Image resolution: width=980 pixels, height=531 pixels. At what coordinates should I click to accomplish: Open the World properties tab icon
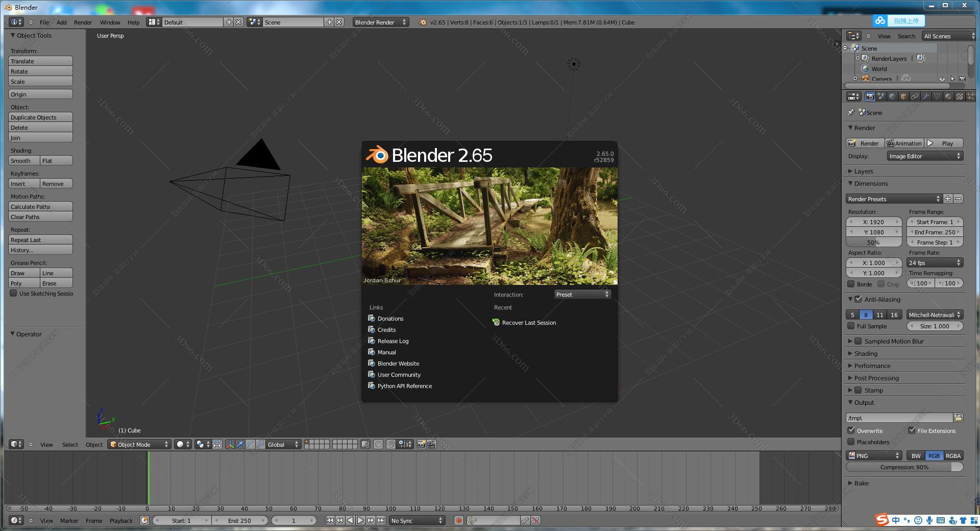[x=892, y=96]
